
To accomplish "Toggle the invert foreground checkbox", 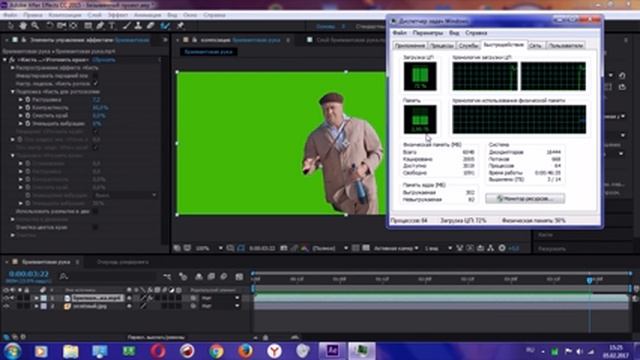I will pyautogui.click(x=95, y=76).
